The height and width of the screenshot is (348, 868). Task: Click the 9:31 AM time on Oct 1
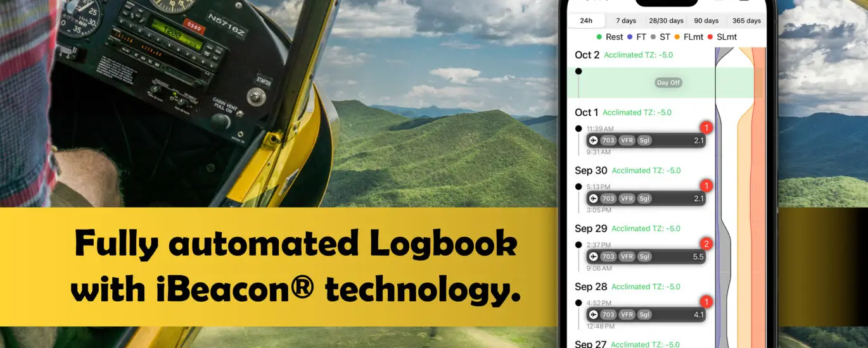pyautogui.click(x=598, y=152)
